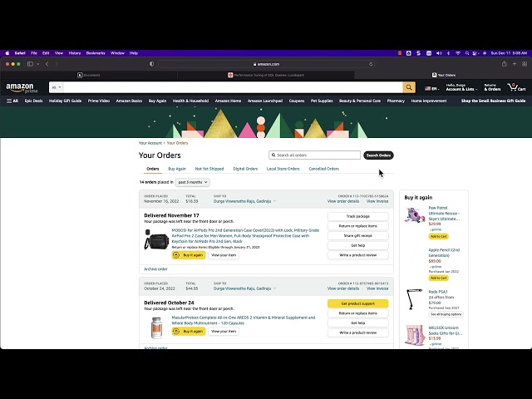Add Paw Patrol toy to cart

438,236
